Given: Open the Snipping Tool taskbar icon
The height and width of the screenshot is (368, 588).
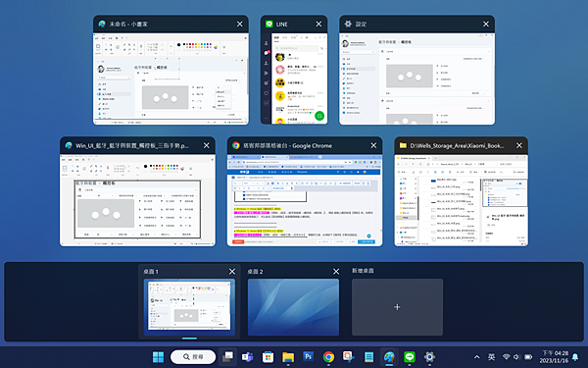Looking at the screenshot, I should (x=349, y=357).
